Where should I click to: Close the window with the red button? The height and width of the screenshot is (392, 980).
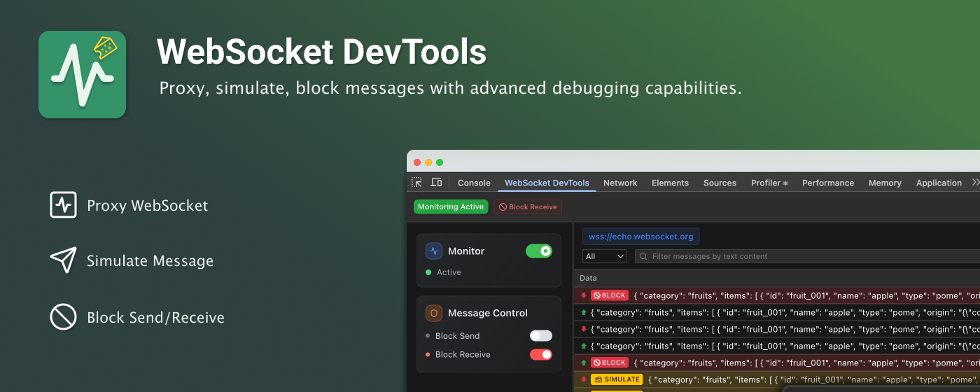416,162
